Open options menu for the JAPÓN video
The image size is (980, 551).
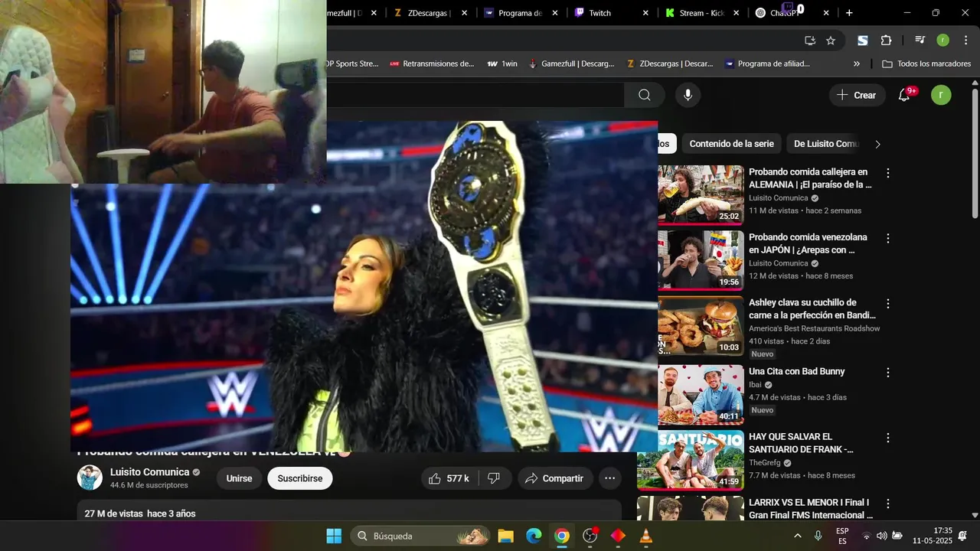pos(888,239)
